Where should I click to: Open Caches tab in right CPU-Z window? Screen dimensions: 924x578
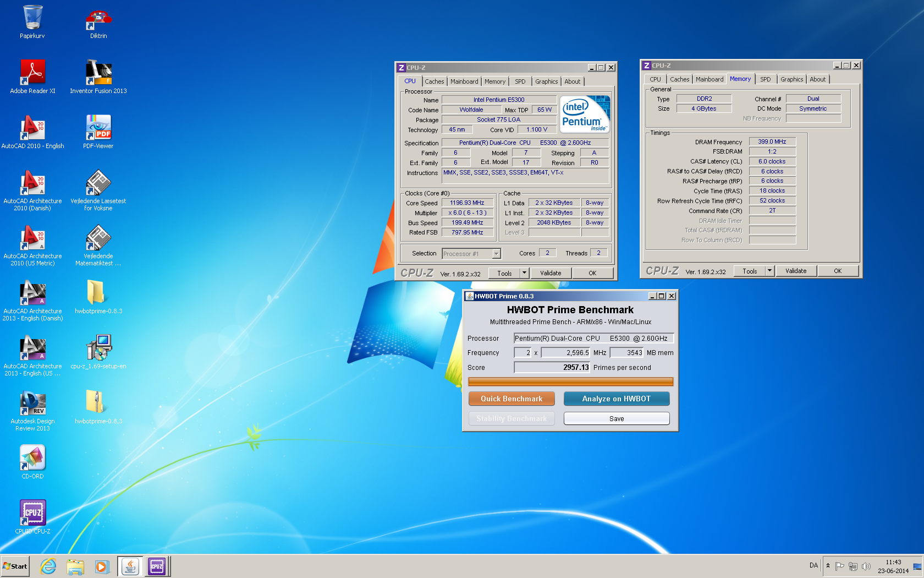[680, 79]
